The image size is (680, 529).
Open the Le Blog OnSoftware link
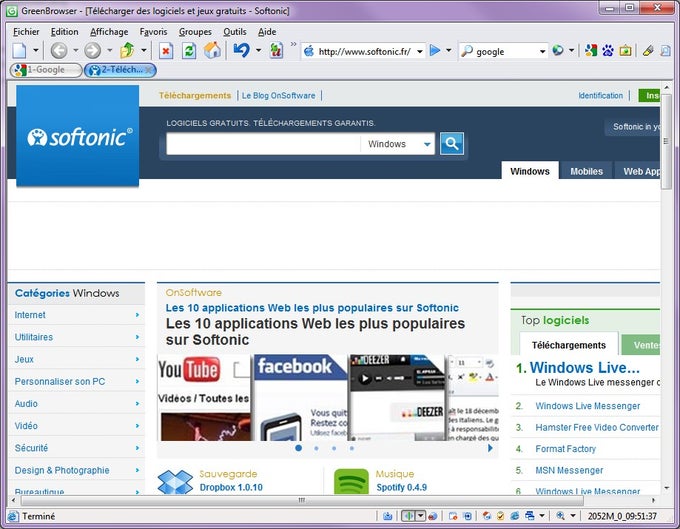point(278,95)
